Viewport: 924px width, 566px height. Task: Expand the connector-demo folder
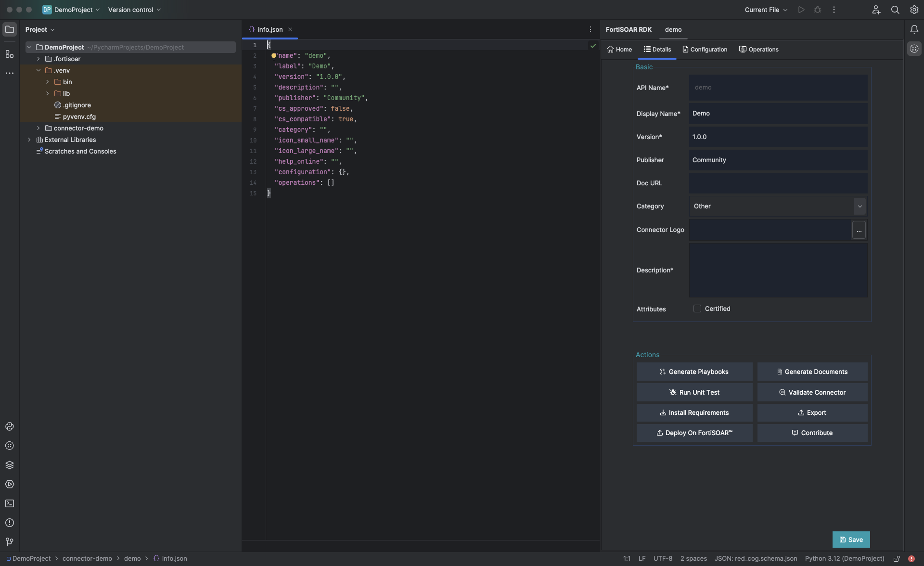38,128
